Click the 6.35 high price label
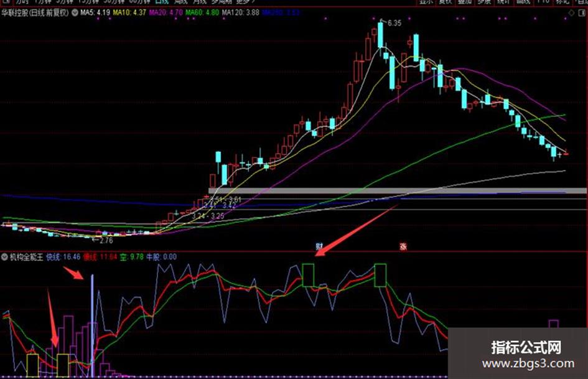The image size is (588, 379). click(x=394, y=23)
